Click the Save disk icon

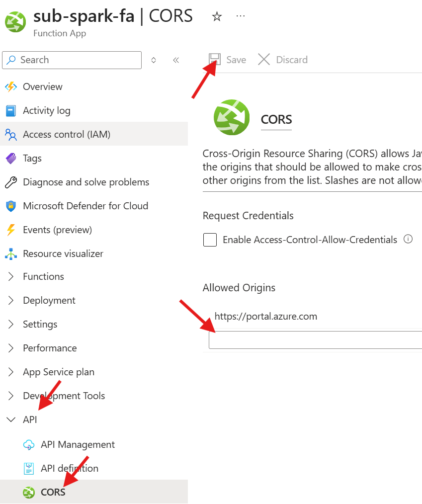[215, 60]
